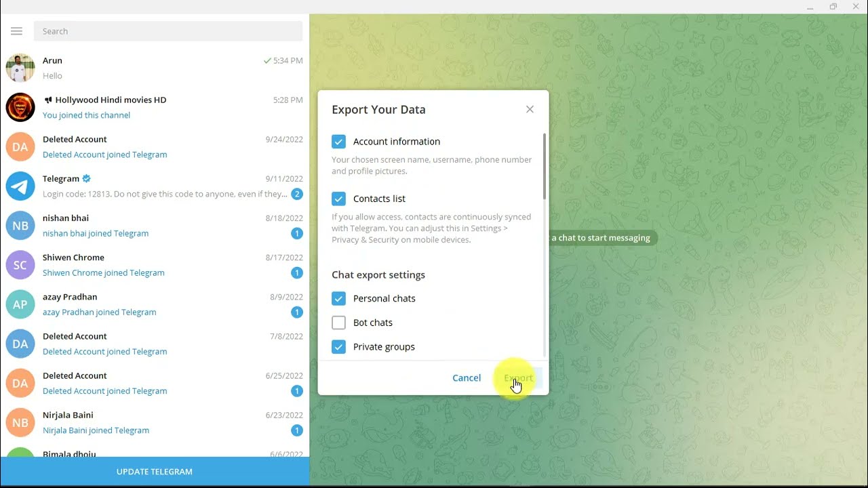Image resolution: width=868 pixels, height=488 pixels.
Task: Close the Export Your Data dialog
Action: click(x=530, y=109)
